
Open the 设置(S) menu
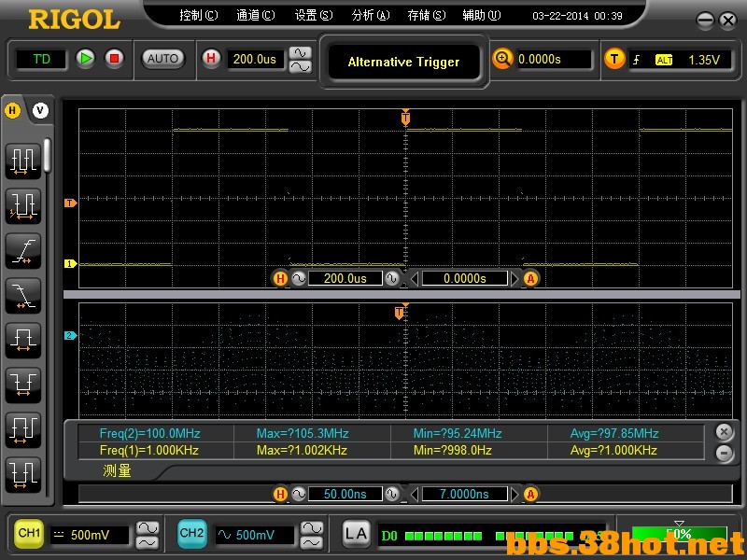pyautogui.click(x=314, y=16)
